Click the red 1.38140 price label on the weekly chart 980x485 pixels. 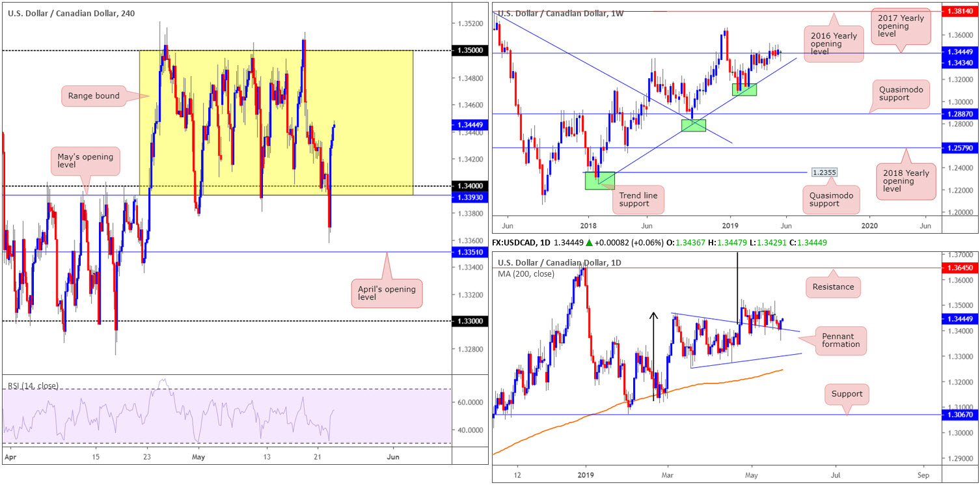pyautogui.click(x=960, y=11)
